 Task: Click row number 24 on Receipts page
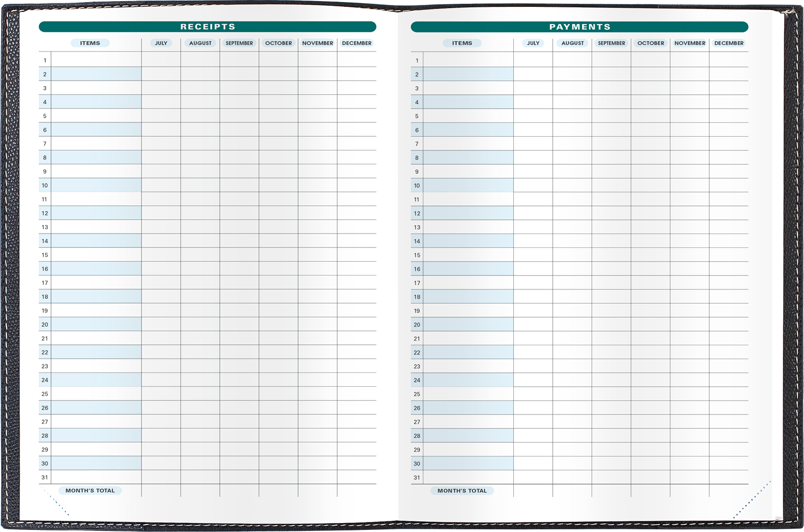click(x=45, y=380)
